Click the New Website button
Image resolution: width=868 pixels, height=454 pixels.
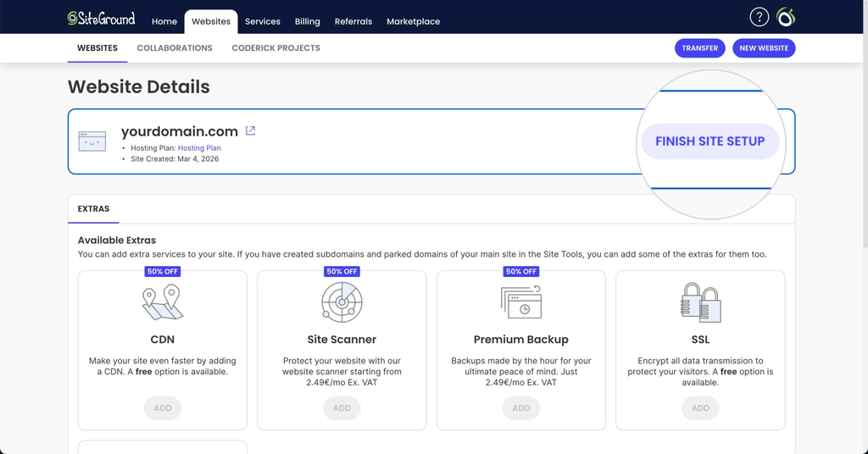click(764, 48)
